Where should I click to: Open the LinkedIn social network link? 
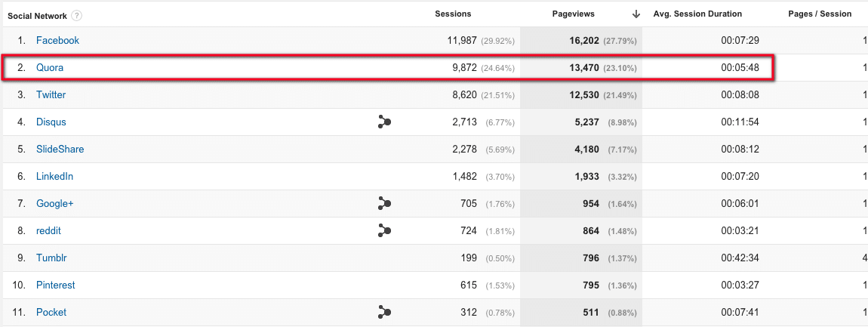click(x=54, y=176)
